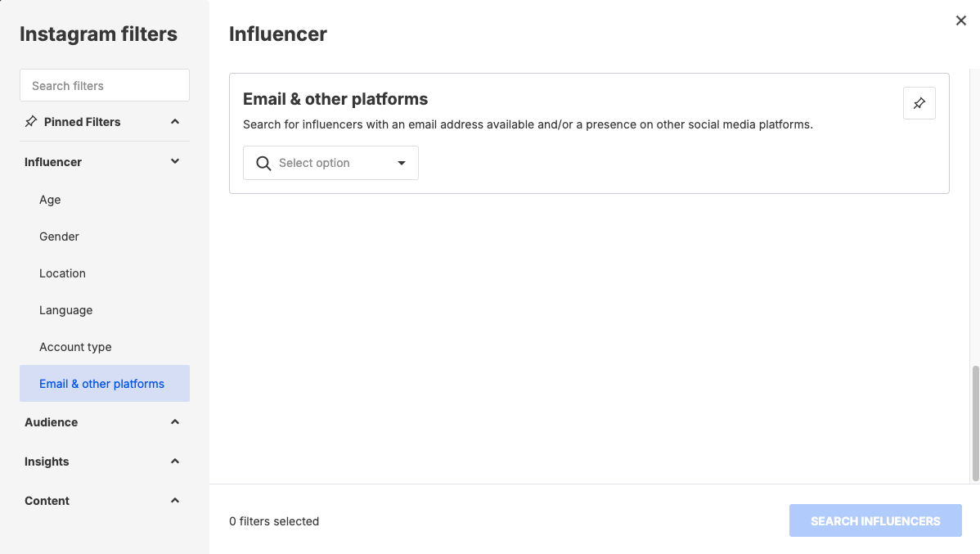Screen dimensions: 980x554
Task: Choose the Language filter
Action: point(65,310)
